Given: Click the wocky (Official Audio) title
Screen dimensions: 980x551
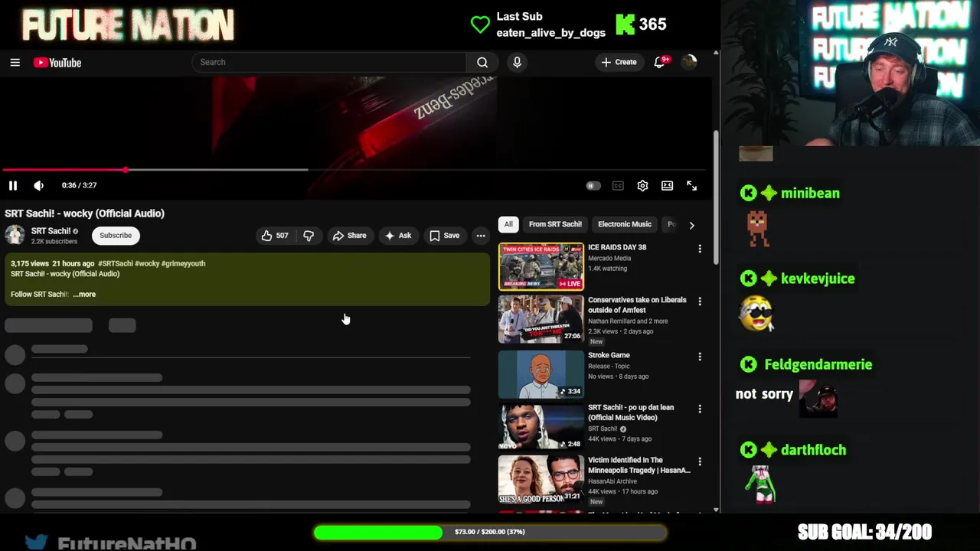Looking at the screenshot, I should pos(84,214).
